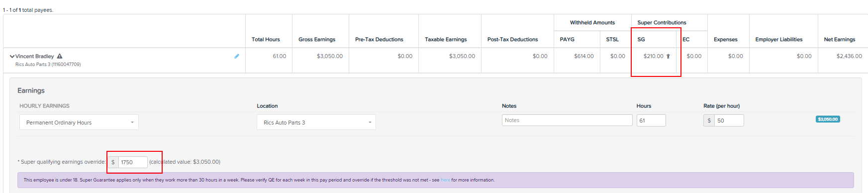
Task: Click the Rics Auto Parts 3 (11160047709) subtitle
Action: 48,64
